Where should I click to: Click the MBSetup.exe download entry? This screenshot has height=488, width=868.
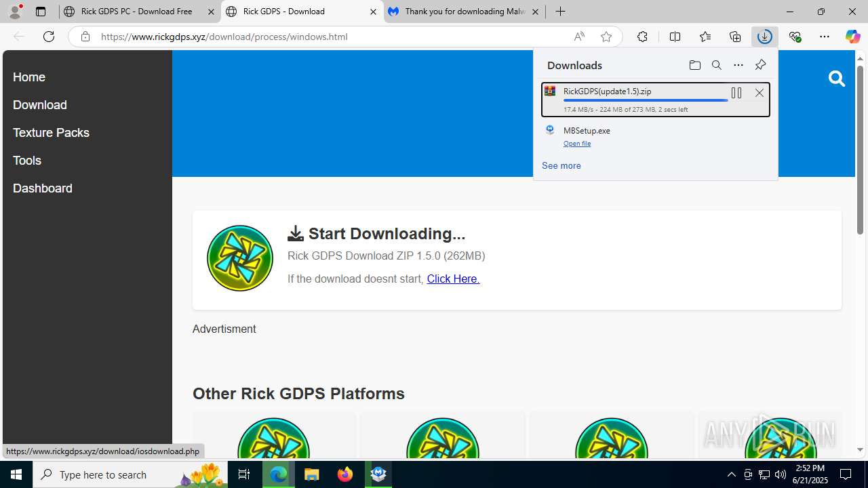coord(656,136)
